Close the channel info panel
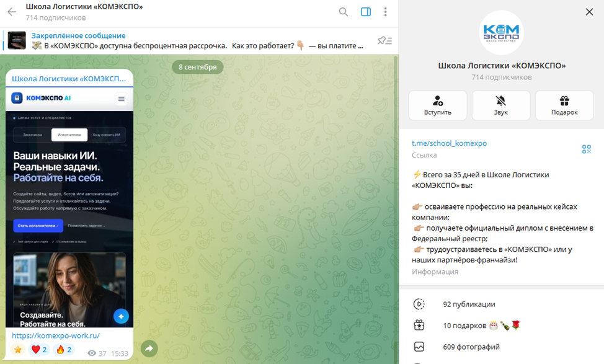The image size is (604, 364). coord(589,12)
